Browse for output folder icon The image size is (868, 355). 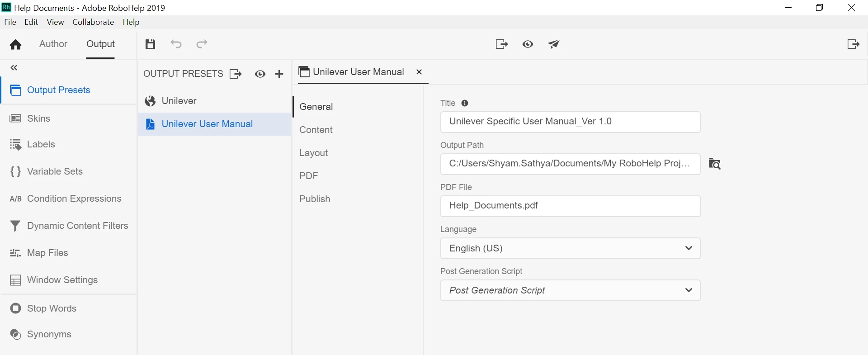coord(714,164)
